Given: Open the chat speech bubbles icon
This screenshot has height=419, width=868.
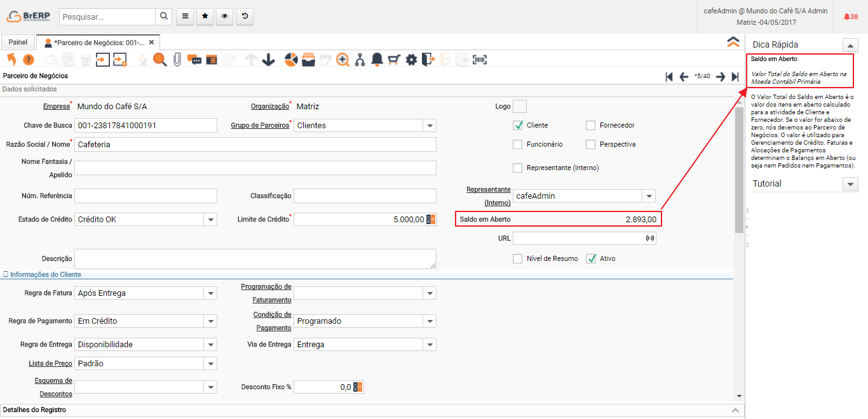Looking at the screenshot, I should [x=194, y=60].
